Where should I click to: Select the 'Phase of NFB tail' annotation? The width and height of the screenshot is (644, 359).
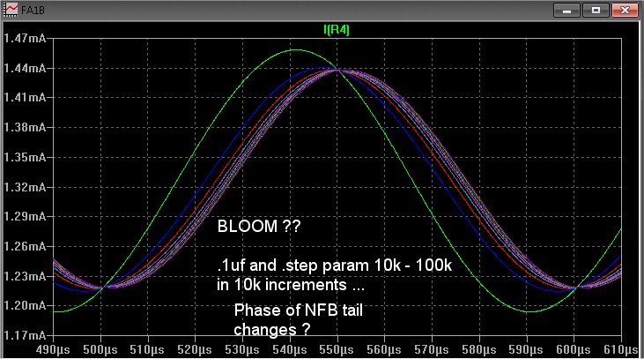(298, 310)
